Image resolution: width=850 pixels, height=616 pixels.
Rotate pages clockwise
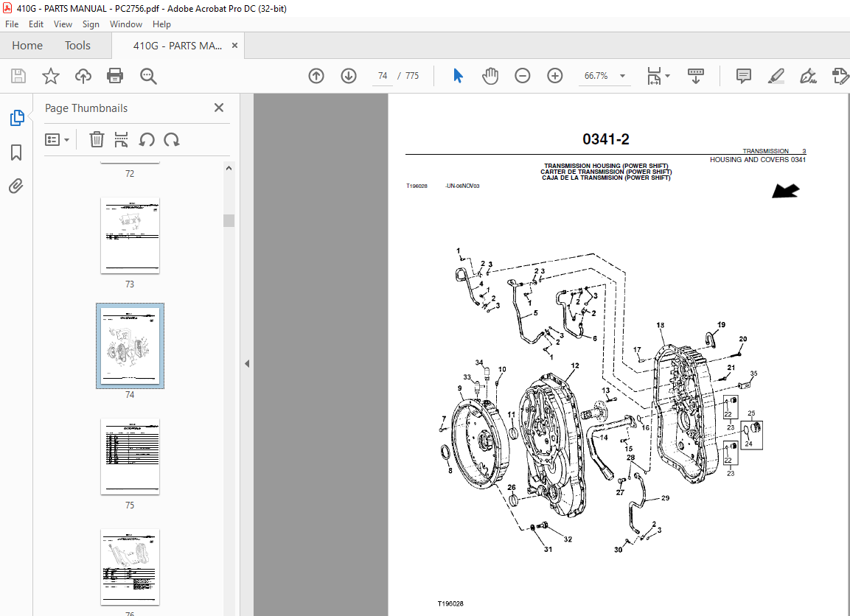coord(172,140)
